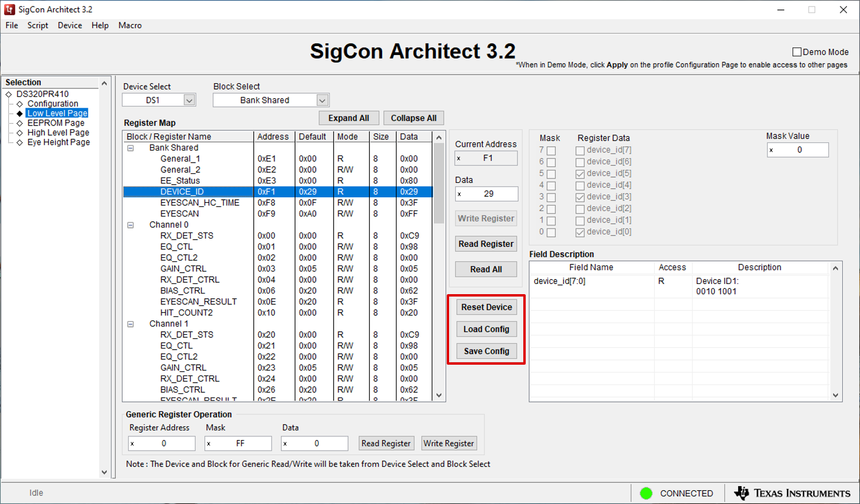Viewport: 860px width, 504px height.
Task: Toggle the device_id[7] register data checkbox
Action: pyautogui.click(x=580, y=151)
